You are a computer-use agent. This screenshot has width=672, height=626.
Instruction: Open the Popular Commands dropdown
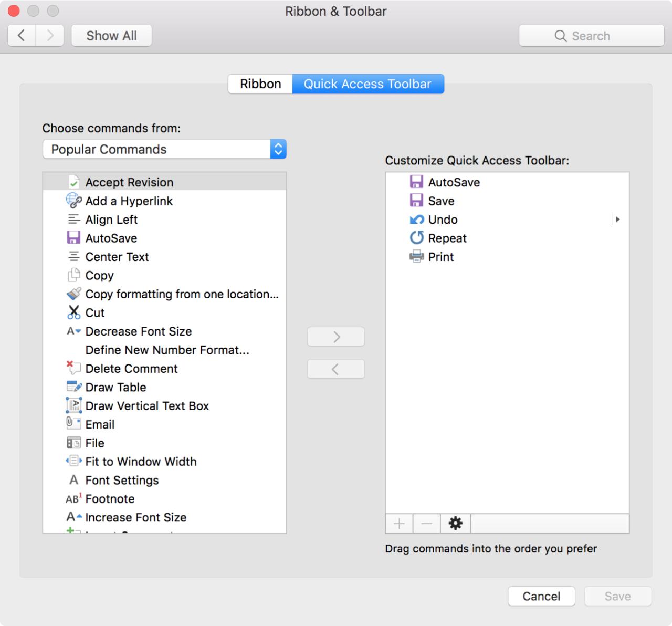[x=164, y=149]
